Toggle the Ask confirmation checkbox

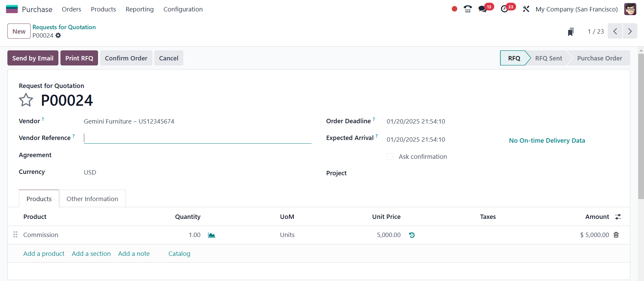tap(390, 156)
